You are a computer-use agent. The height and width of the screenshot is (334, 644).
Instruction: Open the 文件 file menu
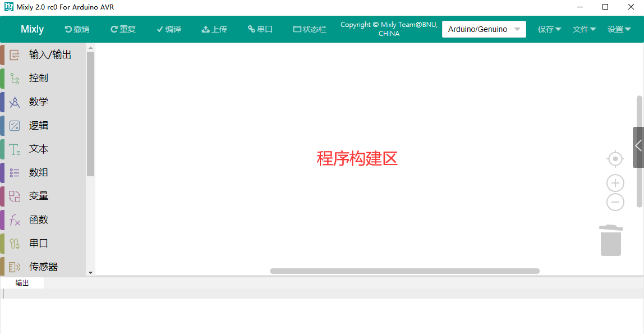click(x=584, y=29)
